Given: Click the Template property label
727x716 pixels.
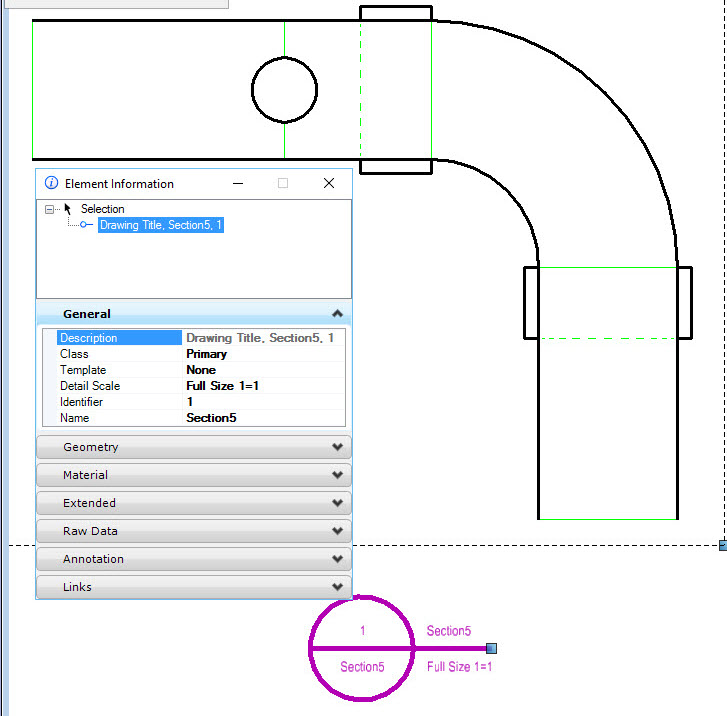Looking at the screenshot, I should (83, 370).
